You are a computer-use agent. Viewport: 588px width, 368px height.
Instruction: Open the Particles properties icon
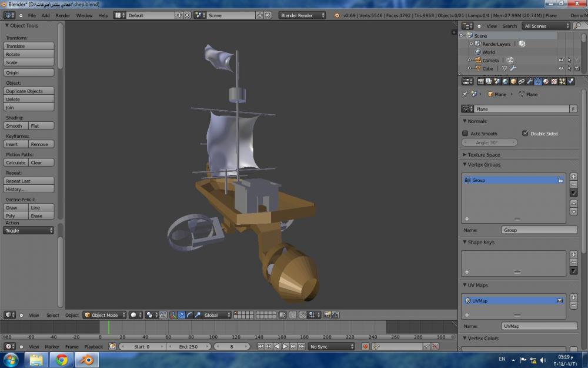pyautogui.click(x=563, y=81)
